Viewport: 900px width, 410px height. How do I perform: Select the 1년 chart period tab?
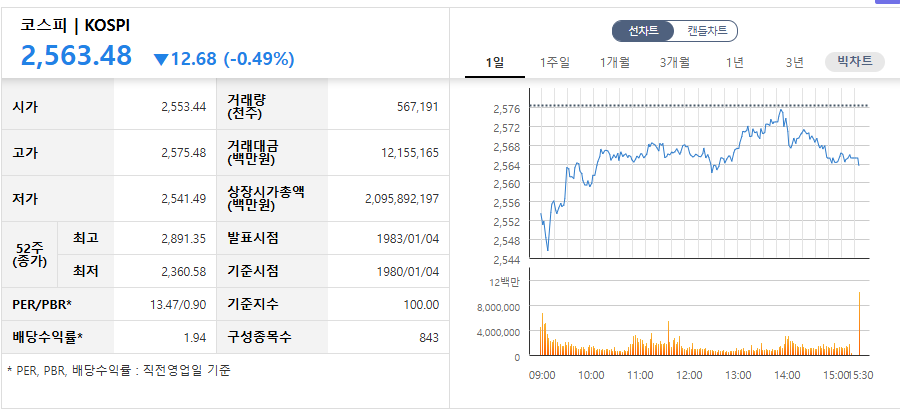735,63
